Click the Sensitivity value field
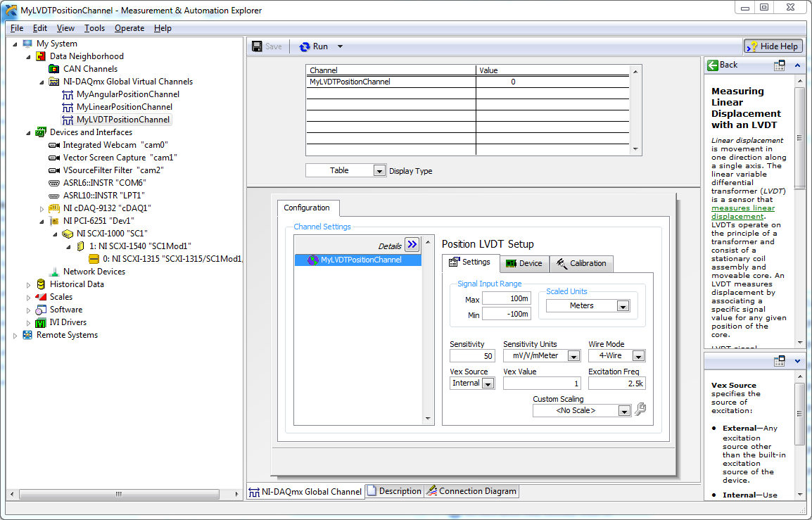The image size is (812, 520). point(472,356)
